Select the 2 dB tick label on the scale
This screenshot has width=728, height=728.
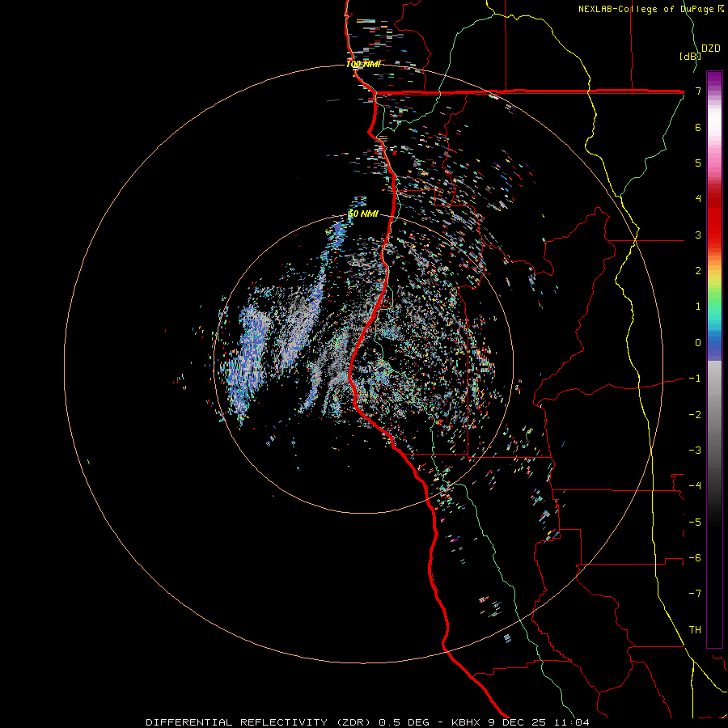click(x=698, y=271)
